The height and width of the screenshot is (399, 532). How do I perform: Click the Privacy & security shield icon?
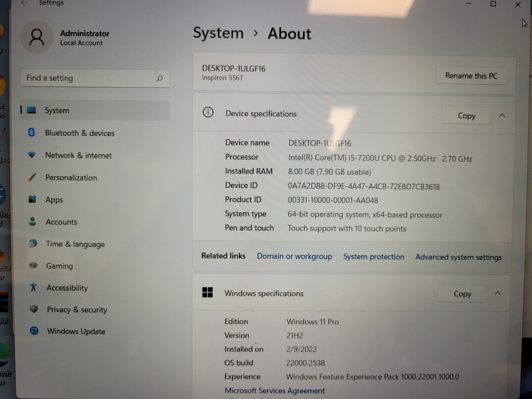pyautogui.click(x=34, y=309)
